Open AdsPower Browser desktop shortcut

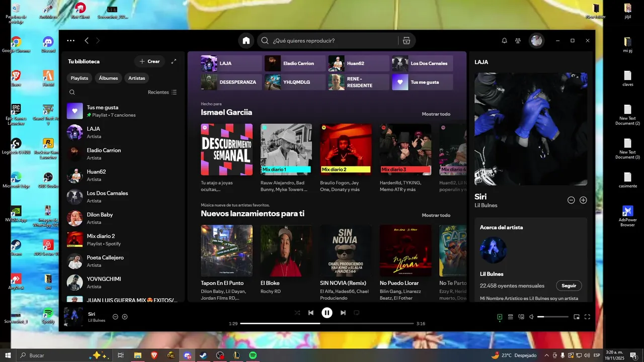(627, 216)
